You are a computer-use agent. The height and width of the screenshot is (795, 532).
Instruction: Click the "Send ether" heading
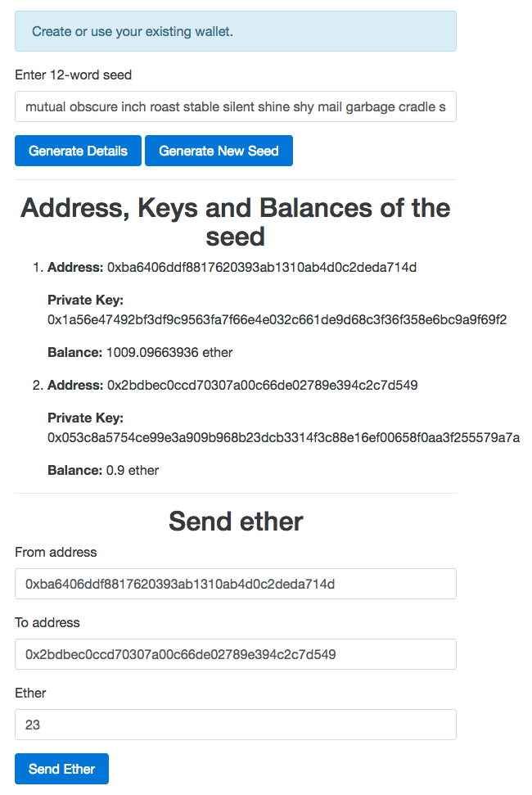[x=236, y=521]
